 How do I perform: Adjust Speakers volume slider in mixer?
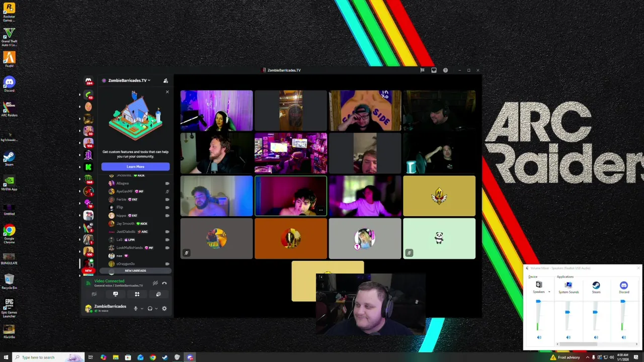coord(538,302)
